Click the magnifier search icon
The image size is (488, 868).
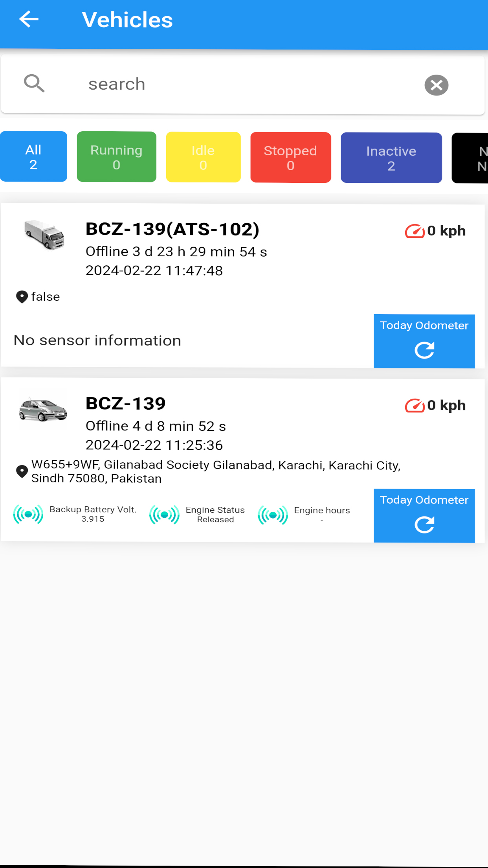tap(34, 84)
